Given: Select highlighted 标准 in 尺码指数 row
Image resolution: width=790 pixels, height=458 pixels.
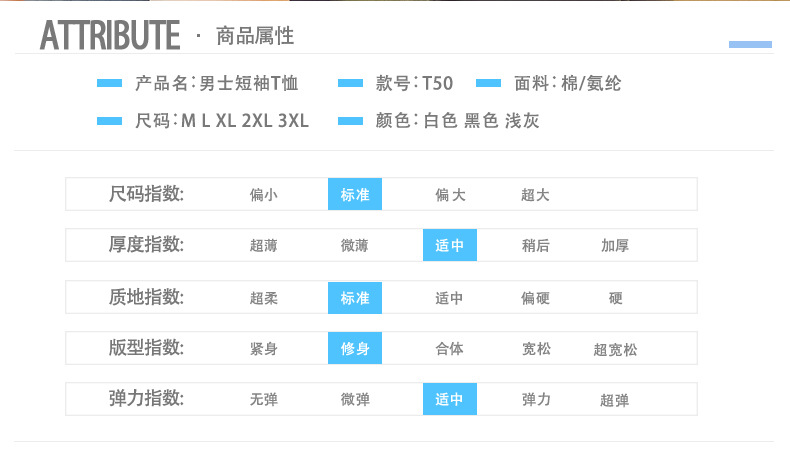Looking at the screenshot, I should tap(355, 194).
